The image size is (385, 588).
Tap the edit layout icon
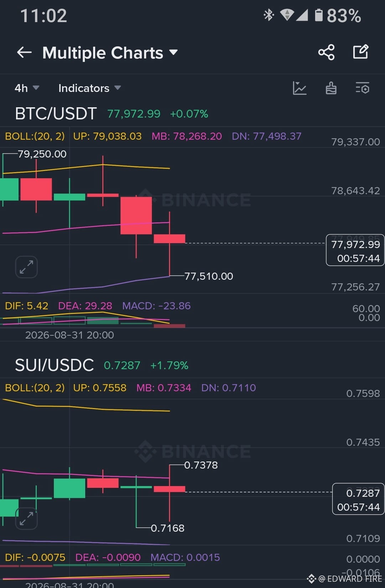coord(361,52)
